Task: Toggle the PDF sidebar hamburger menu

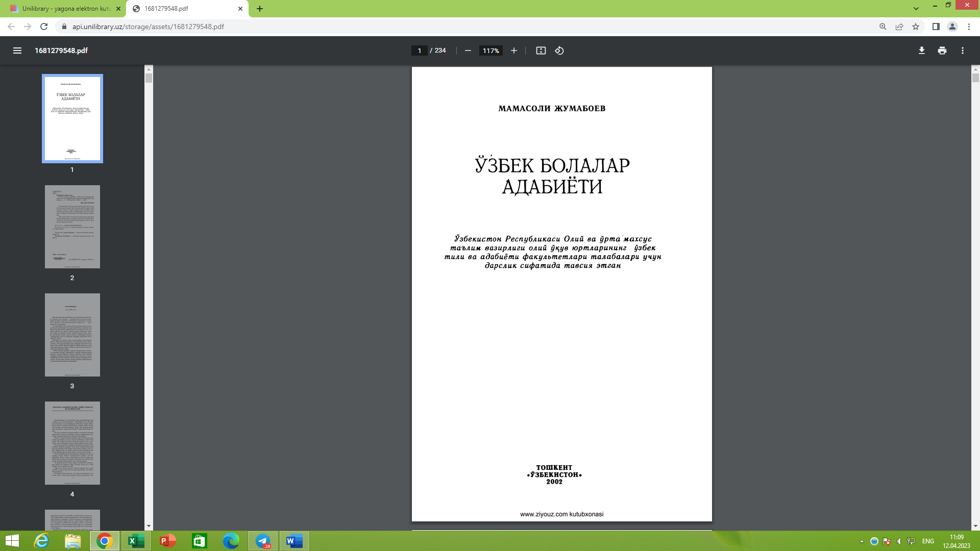Action: click(x=17, y=51)
